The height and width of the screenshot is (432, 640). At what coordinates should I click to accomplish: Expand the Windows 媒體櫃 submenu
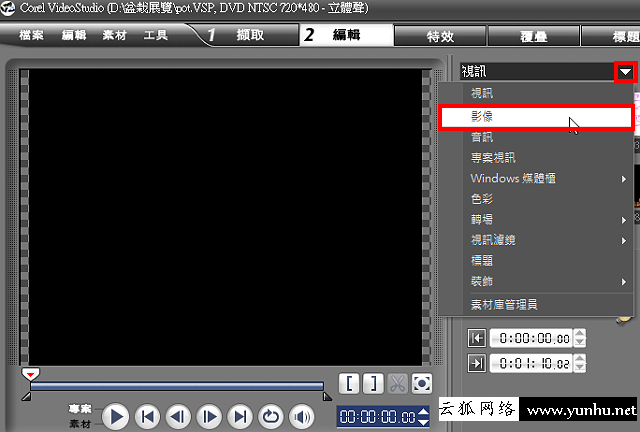pyautogui.click(x=536, y=178)
